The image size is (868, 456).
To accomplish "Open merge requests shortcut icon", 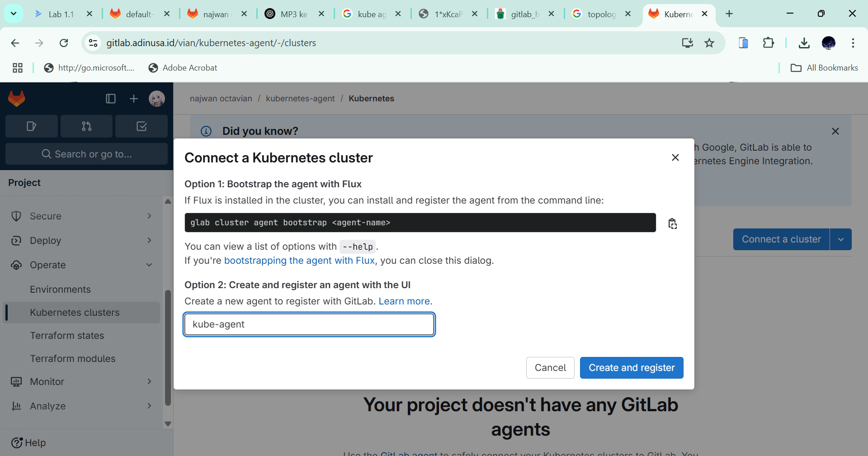I will point(86,126).
